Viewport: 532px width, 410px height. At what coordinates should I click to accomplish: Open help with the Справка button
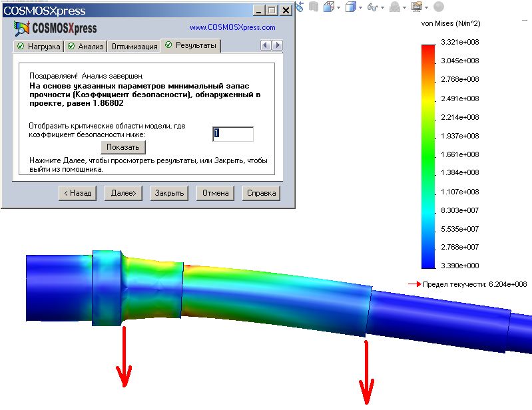pyautogui.click(x=261, y=193)
